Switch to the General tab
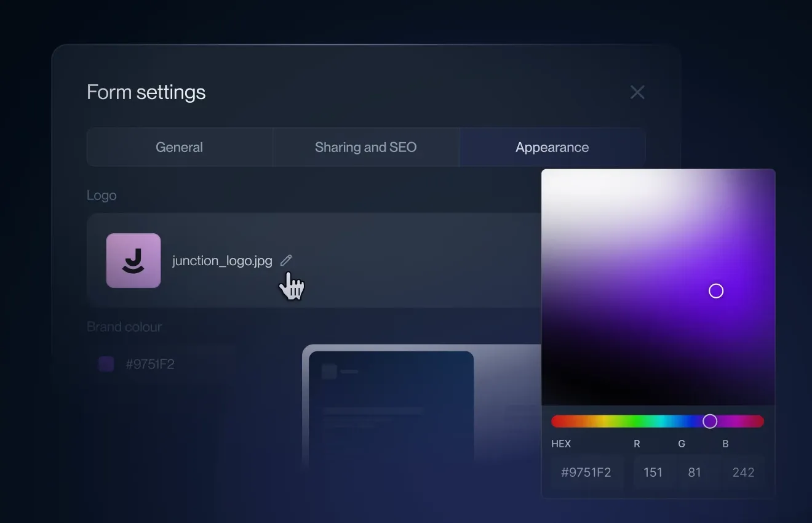 179,148
